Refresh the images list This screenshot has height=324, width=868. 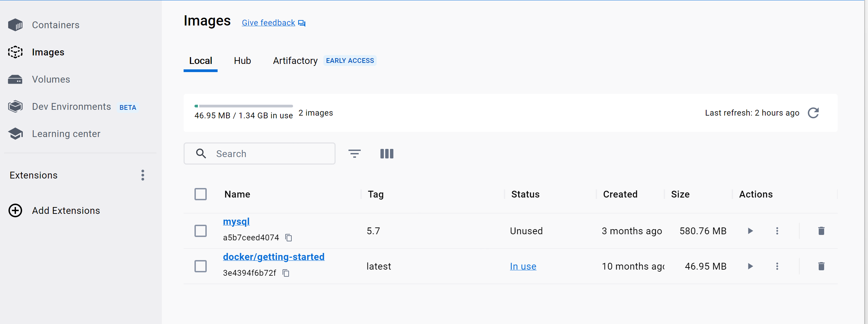pyautogui.click(x=813, y=113)
